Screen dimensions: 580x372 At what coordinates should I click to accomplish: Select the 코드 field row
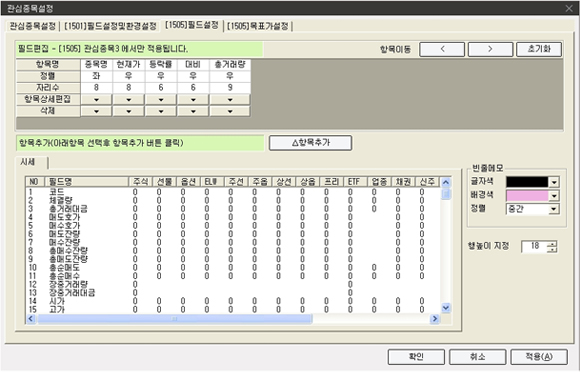(x=233, y=192)
